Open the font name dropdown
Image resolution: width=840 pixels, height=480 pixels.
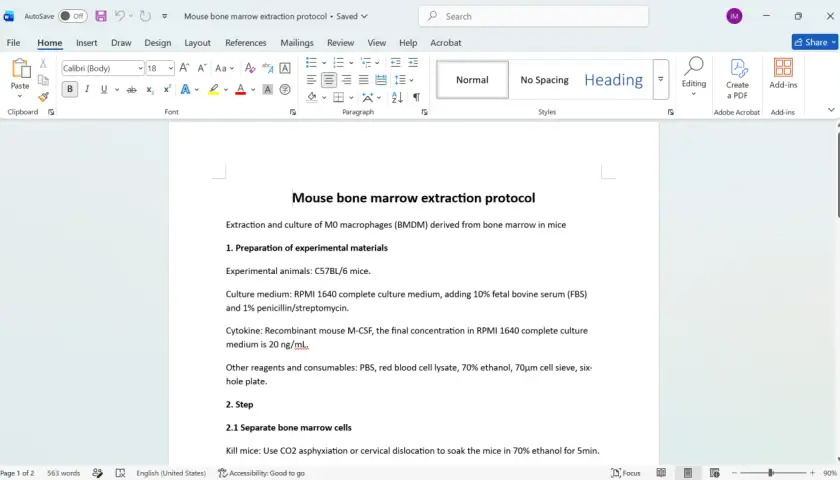[140, 68]
